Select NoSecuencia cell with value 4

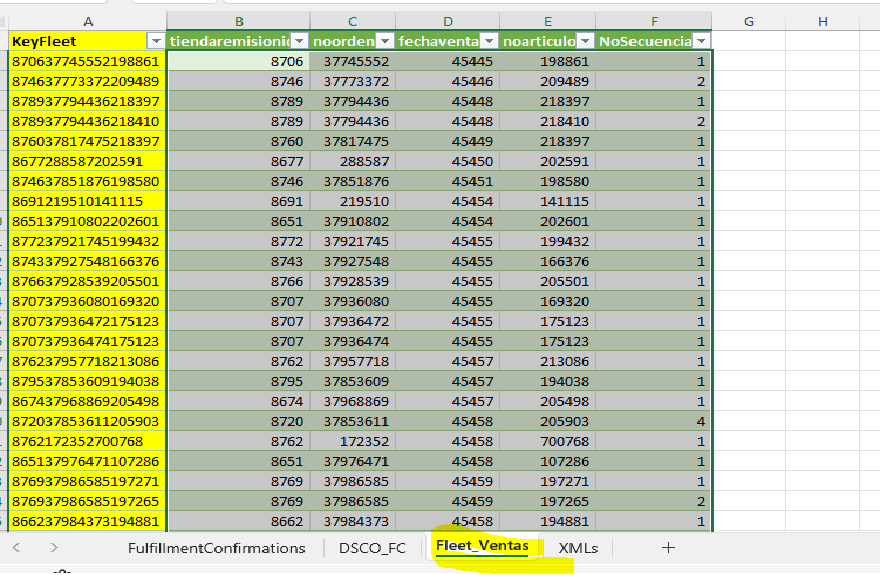654,421
